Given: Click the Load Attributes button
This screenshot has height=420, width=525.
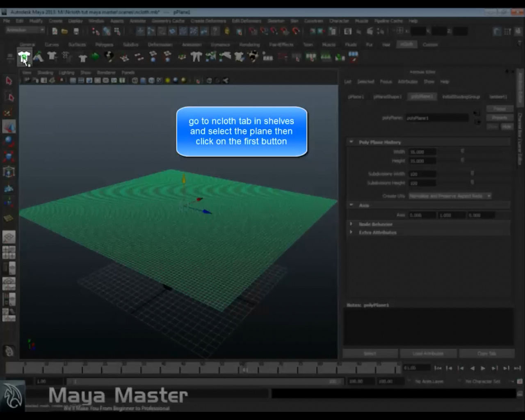Looking at the screenshot, I should (x=428, y=353).
